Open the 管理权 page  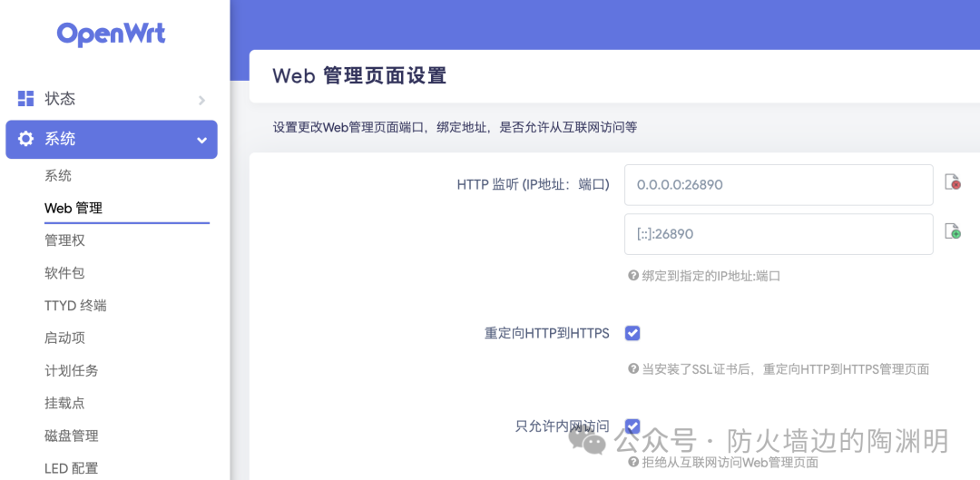pyautogui.click(x=64, y=240)
